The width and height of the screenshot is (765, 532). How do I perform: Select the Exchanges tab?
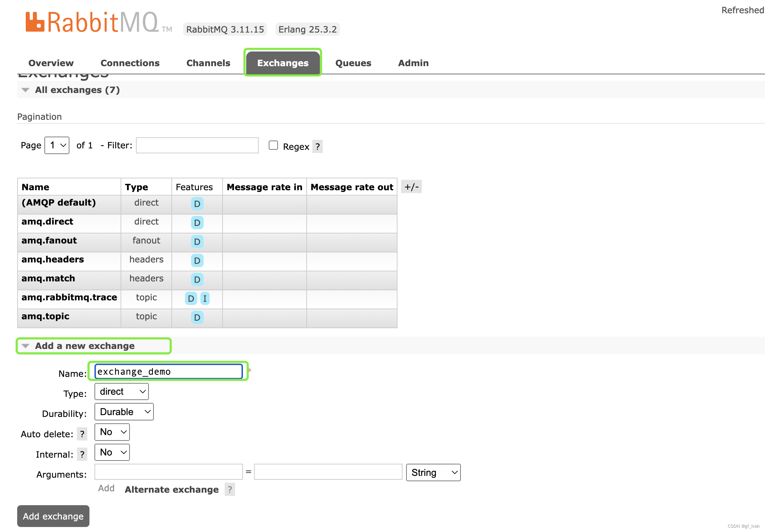283,63
